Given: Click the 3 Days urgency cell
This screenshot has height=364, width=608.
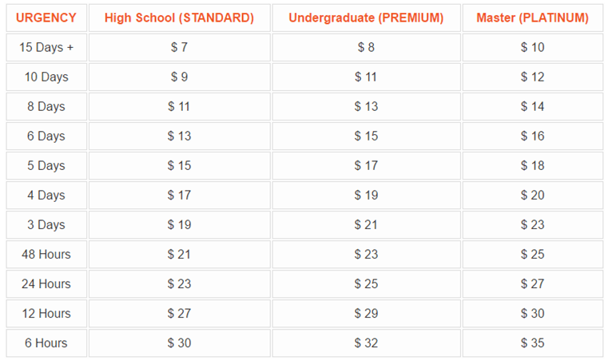Looking at the screenshot, I should (x=46, y=224).
